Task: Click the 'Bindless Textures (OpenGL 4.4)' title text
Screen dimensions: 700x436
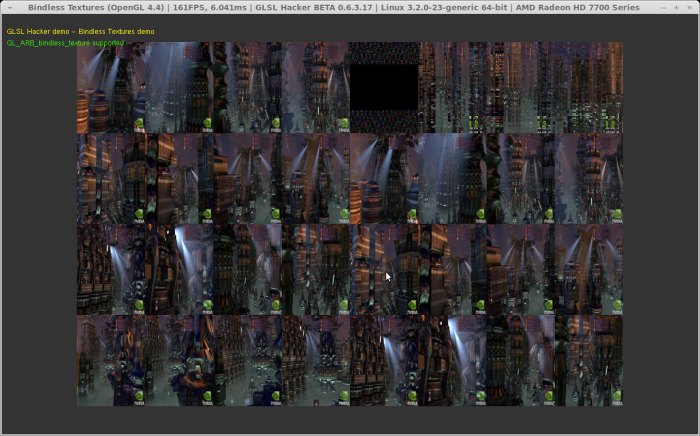Action: (96, 8)
